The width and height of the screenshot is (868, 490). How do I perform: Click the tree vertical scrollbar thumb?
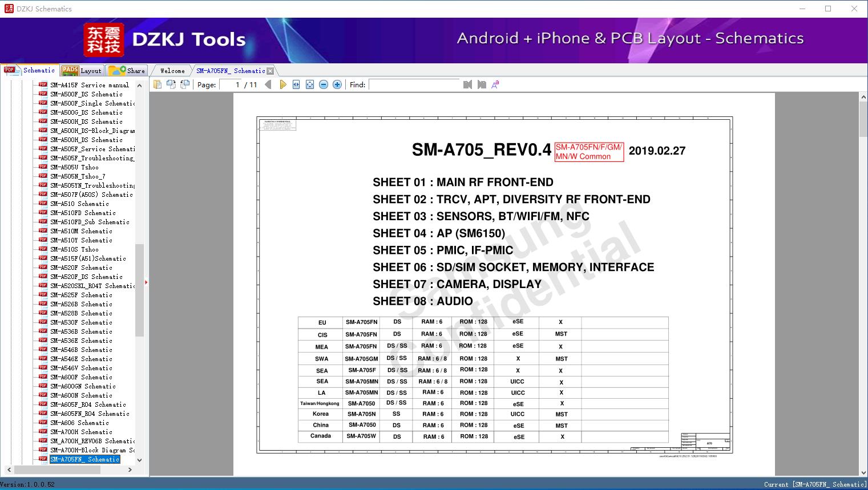[139, 290]
